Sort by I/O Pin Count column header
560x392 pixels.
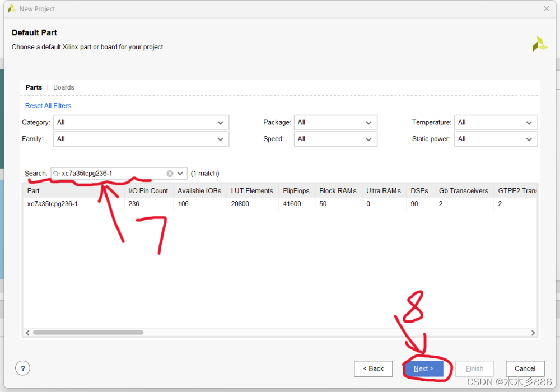148,190
